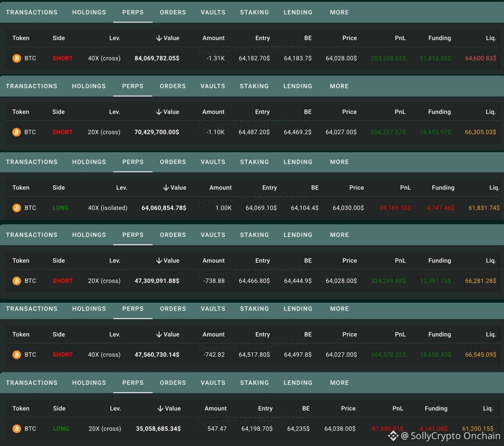Open the HOLDINGS tab above the 70,429,700.00$ position
Screen dimensions: 504x446
pos(89,86)
